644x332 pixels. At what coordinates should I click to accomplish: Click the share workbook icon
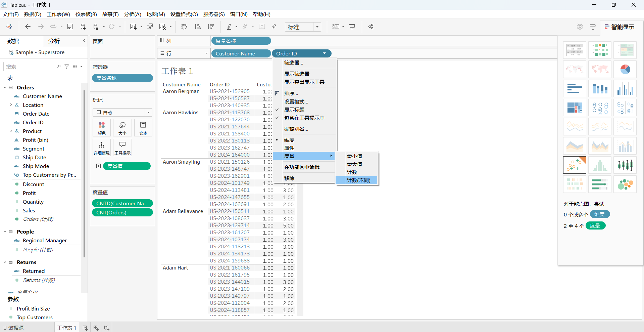(x=371, y=27)
